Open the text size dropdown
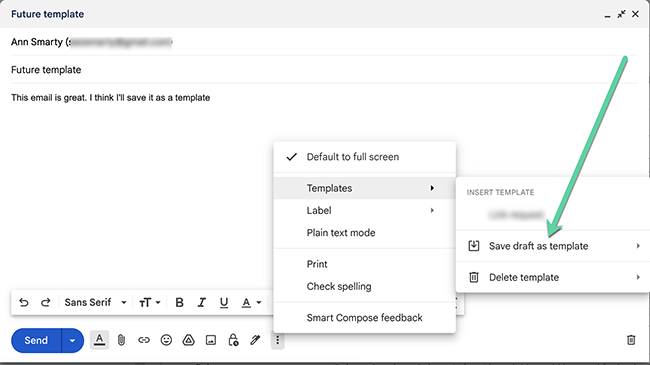This screenshot has height=365, width=650. coord(149,303)
